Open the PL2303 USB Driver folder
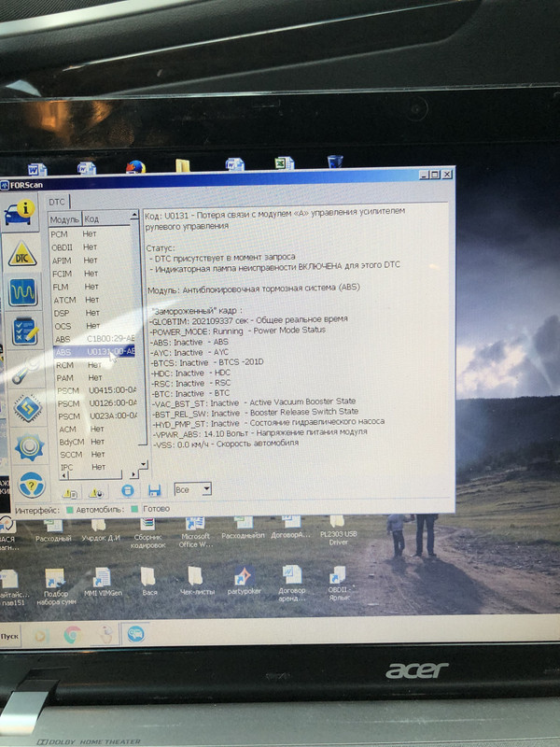Image resolution: width=560 pixels, height=747 pixels. pos(338,530)
